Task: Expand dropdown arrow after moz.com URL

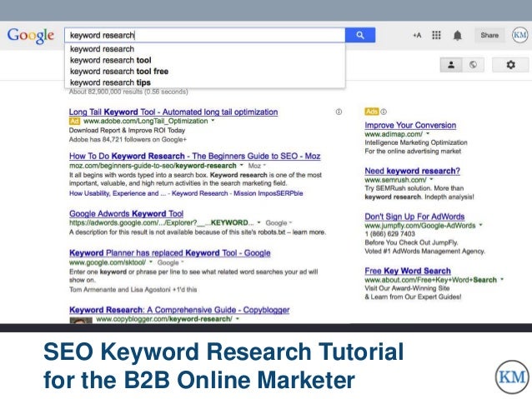Action: 242,165
